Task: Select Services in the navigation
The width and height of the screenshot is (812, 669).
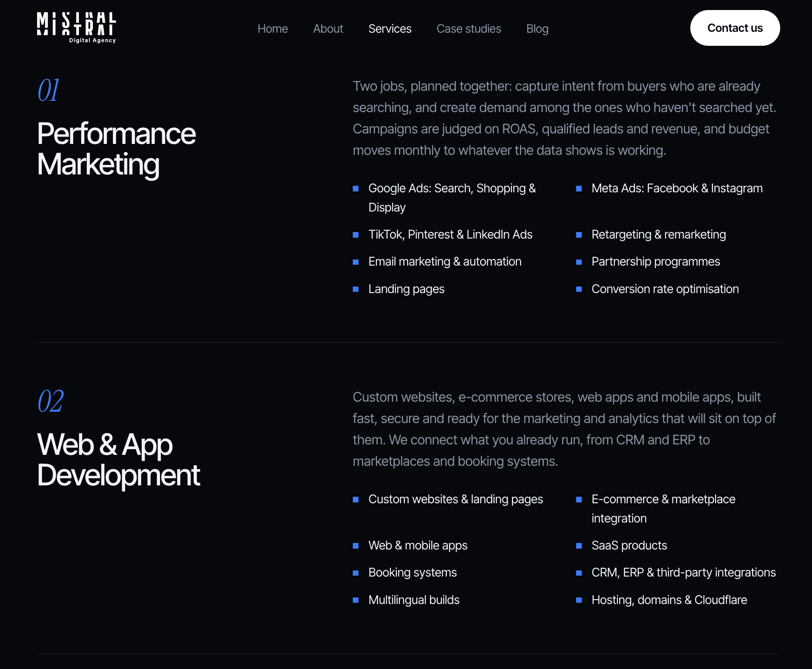Action: tap(390, 29)
